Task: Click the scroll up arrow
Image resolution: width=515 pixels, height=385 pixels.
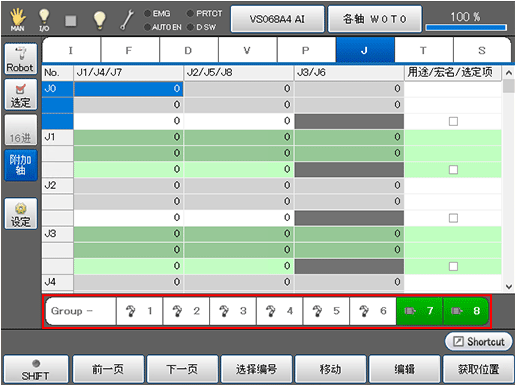Action: (509, 72)
